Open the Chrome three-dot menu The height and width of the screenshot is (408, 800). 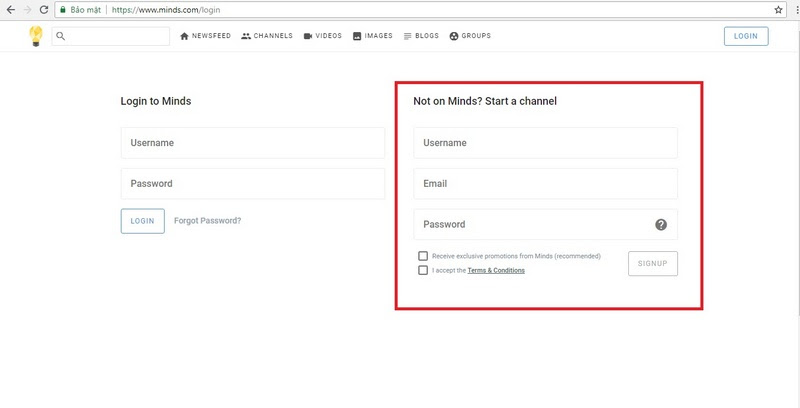tap(796, 10)
